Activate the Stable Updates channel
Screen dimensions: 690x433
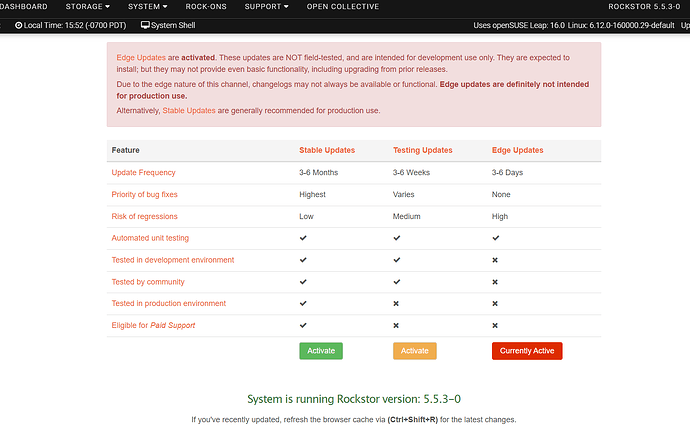321,351
